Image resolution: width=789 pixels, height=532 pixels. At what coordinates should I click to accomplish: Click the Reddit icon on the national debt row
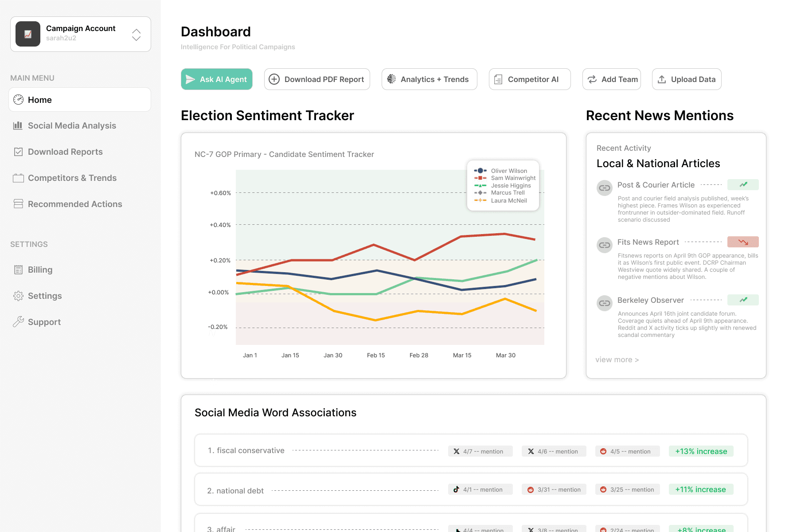point(531,489)
